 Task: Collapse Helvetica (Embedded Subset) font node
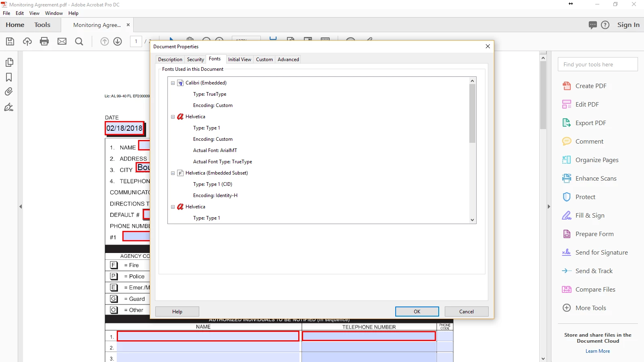click(173, 173)
